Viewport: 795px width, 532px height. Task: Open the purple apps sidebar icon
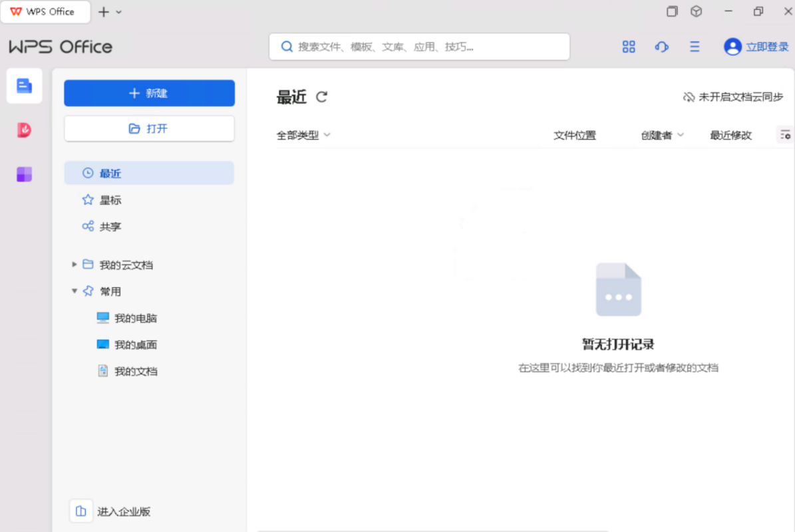pyautogui.click(x=25, y=174)
